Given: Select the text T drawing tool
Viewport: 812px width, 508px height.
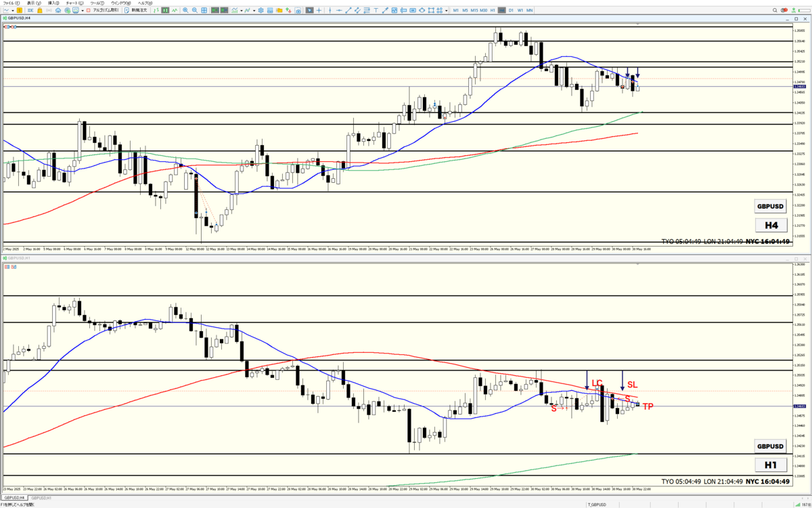Looking at the screenshot, I should pos(376,10).
